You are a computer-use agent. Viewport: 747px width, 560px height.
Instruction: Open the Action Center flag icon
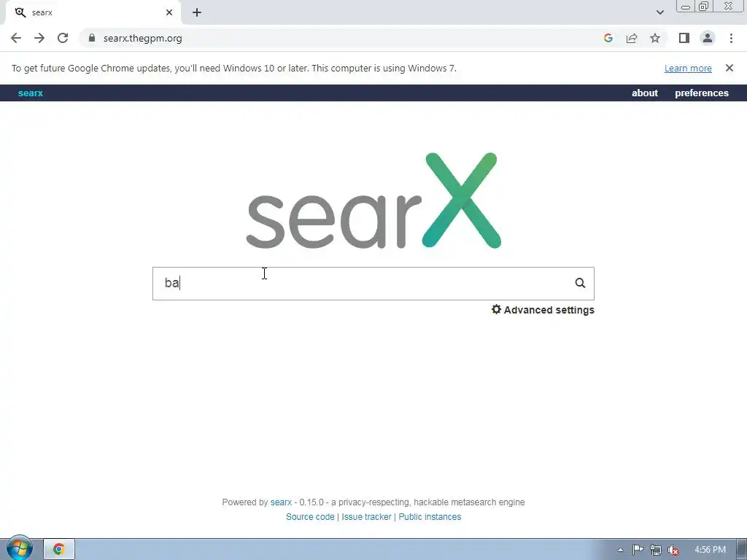(x=638, y=550)
